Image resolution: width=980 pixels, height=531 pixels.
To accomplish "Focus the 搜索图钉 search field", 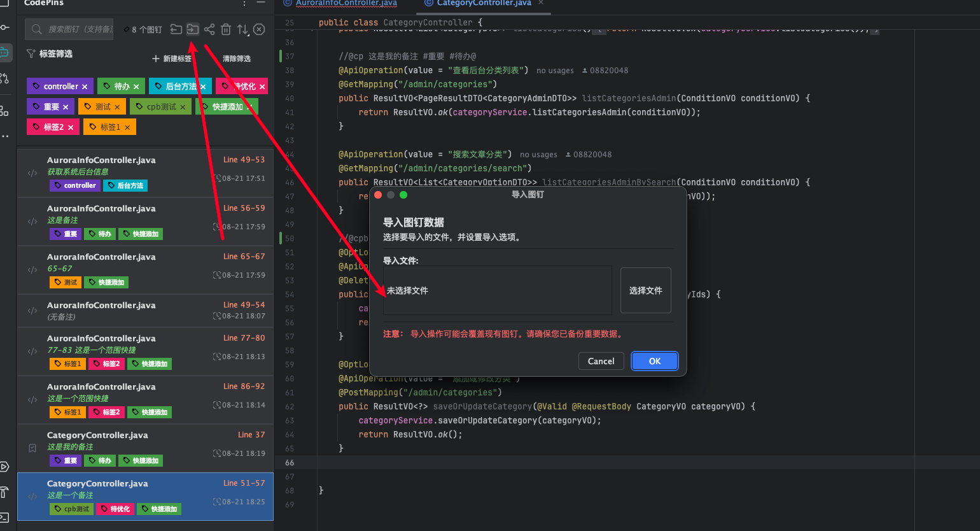I will tap(69, 29).
